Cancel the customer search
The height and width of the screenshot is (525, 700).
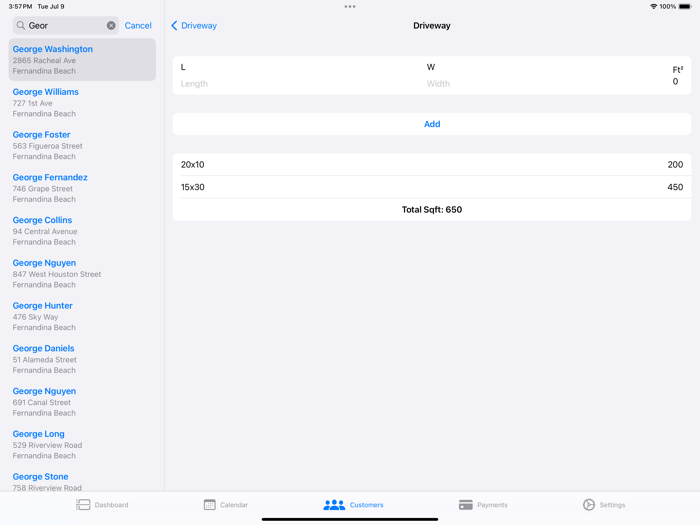click(138, 25)
